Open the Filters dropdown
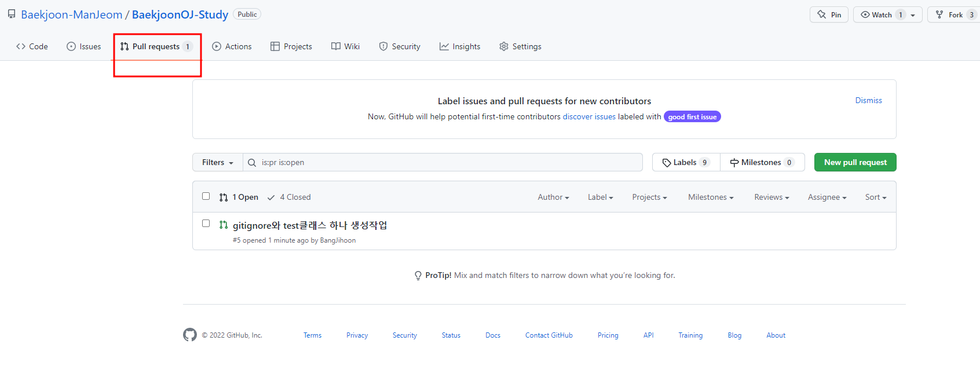The image size is (980, 366). click(x=218, y=162)
